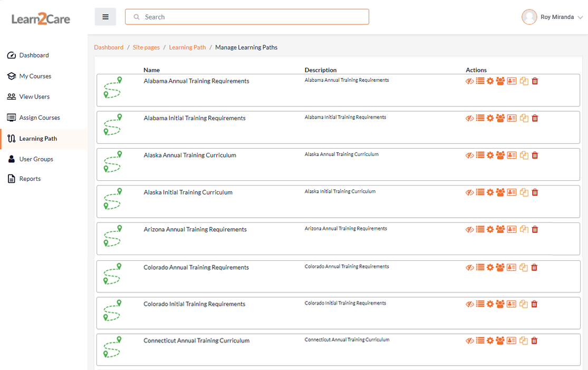Open the Roy Miranda user dropdown
Viewport: 588px width, 370px height.
[552, 17]
